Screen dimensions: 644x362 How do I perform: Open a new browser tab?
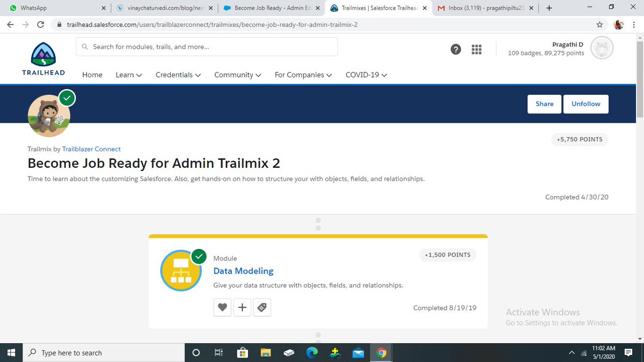click(549, 8)
